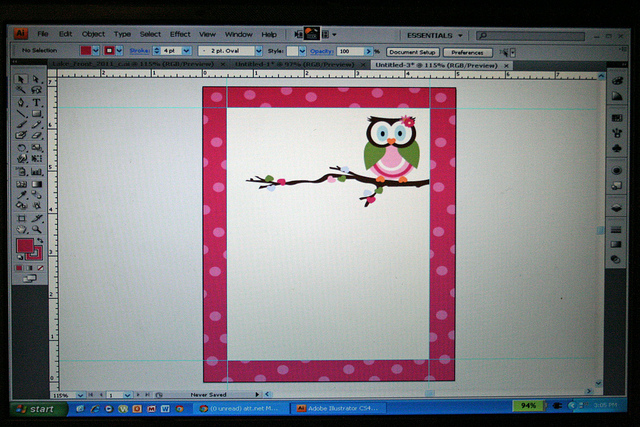Open the Window menu
Image resolution: width=640 pixels, height=427 pixels.
[x=239, y=35]
